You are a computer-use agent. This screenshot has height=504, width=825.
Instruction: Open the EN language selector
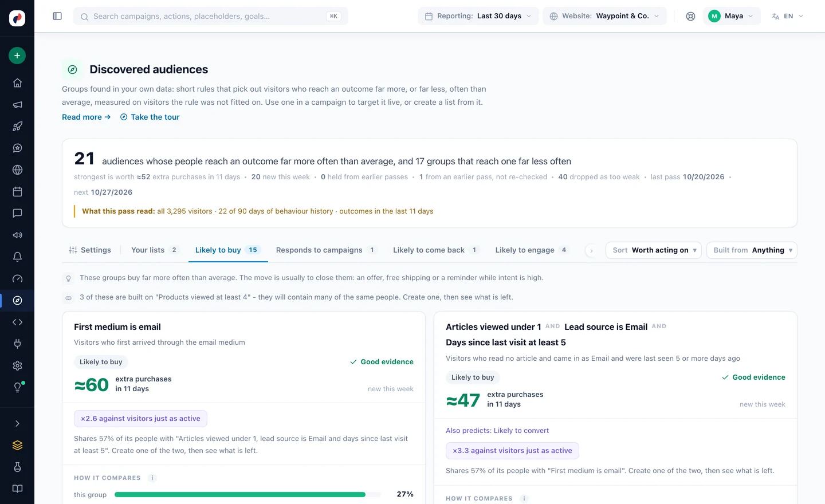[788, 16]
